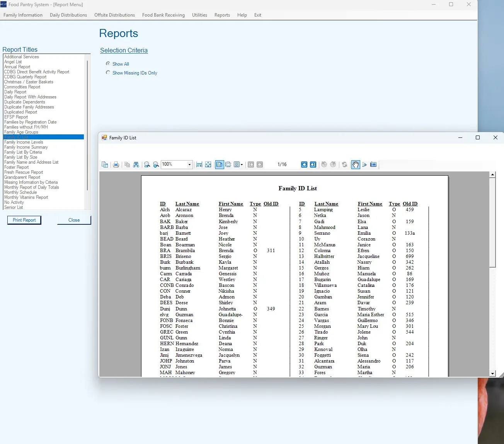
Task: Open the Food Bank Receiving menu
Action: (163, 15)
